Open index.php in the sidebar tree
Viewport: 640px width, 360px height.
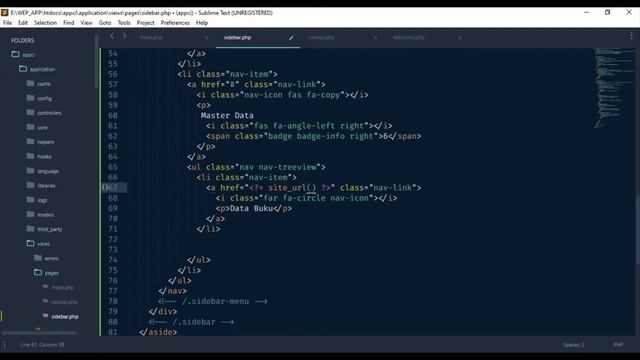coord(62,287)
